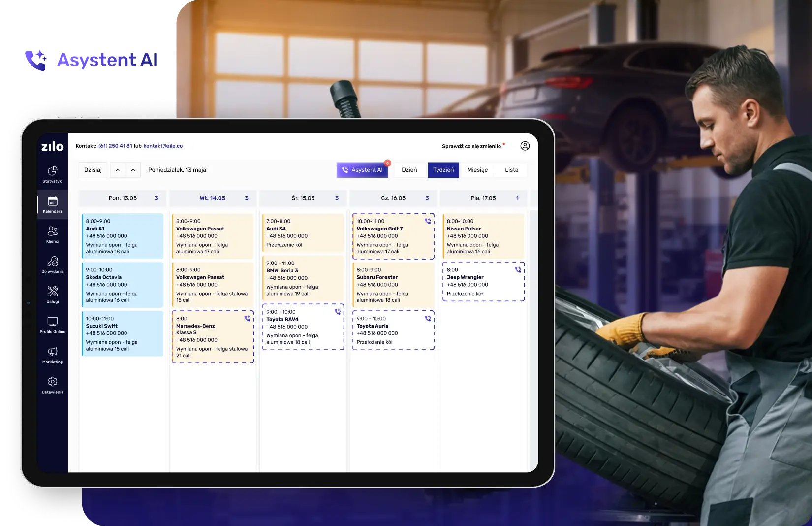Click AI phone icon on Mersedes-Benz Klassa S card
Image resolution: width=812 pixels, height=526 pixels.
pyautogui.click(x=248, y=318)
